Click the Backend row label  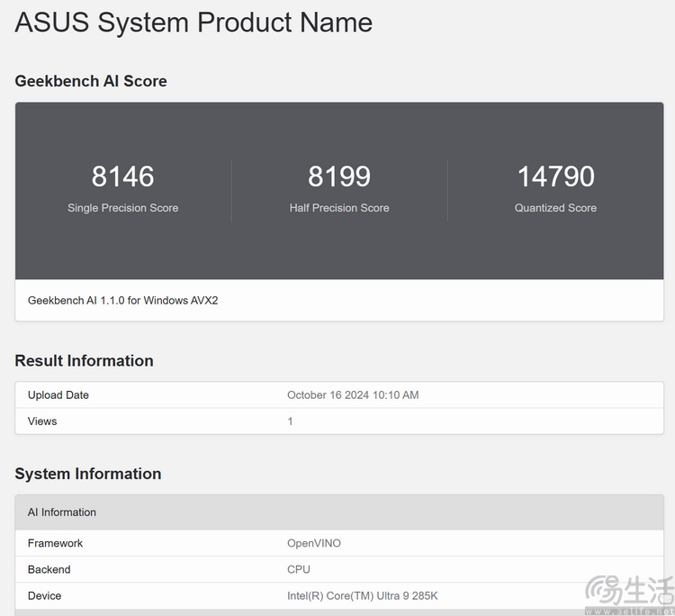point(49,570)
